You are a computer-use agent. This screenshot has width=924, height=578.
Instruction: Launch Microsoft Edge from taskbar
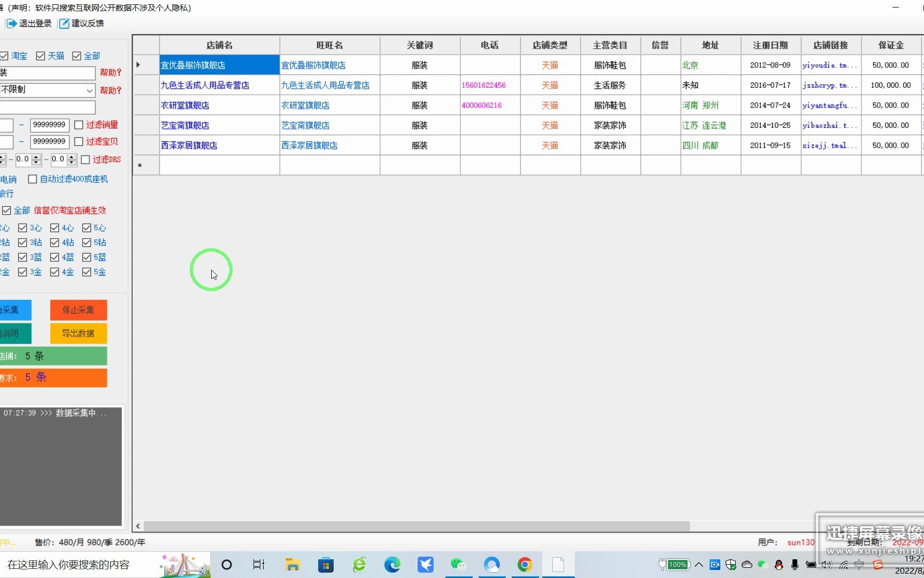[x=392, y=565]
